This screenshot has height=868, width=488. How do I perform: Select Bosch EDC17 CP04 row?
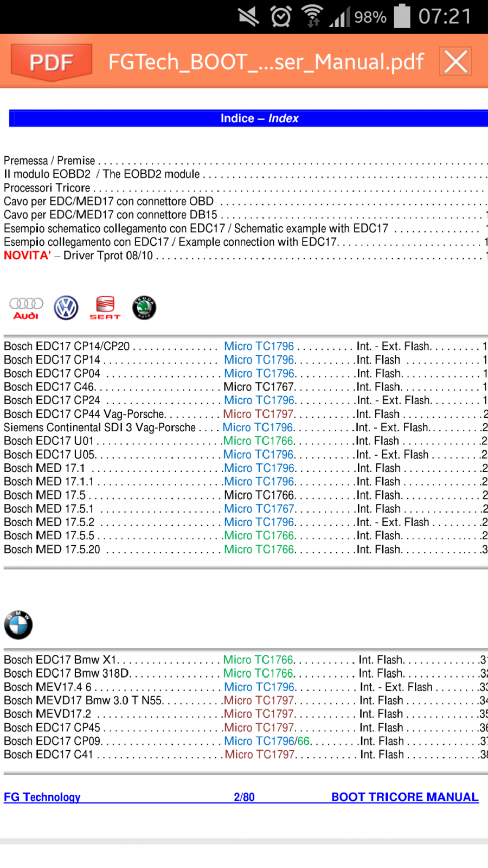pyautogui.click(x=246, y=373)
